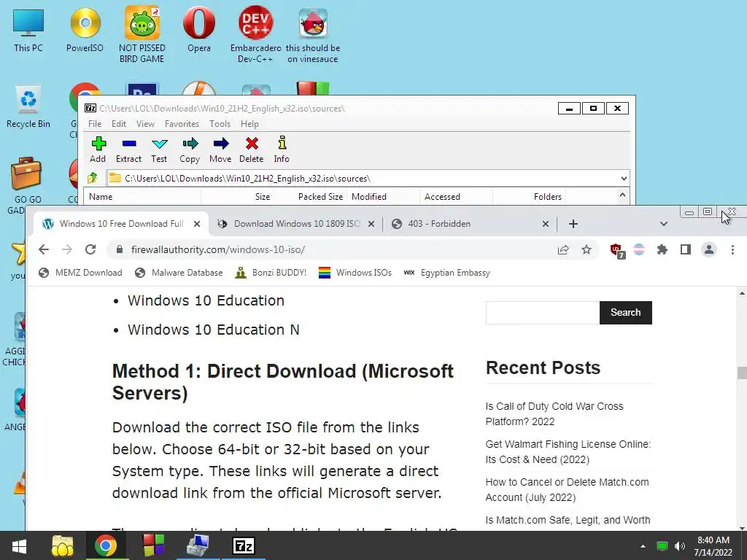Screen dimensions: 747x560
Task: Share this page via the share icon
Action: 563,249
